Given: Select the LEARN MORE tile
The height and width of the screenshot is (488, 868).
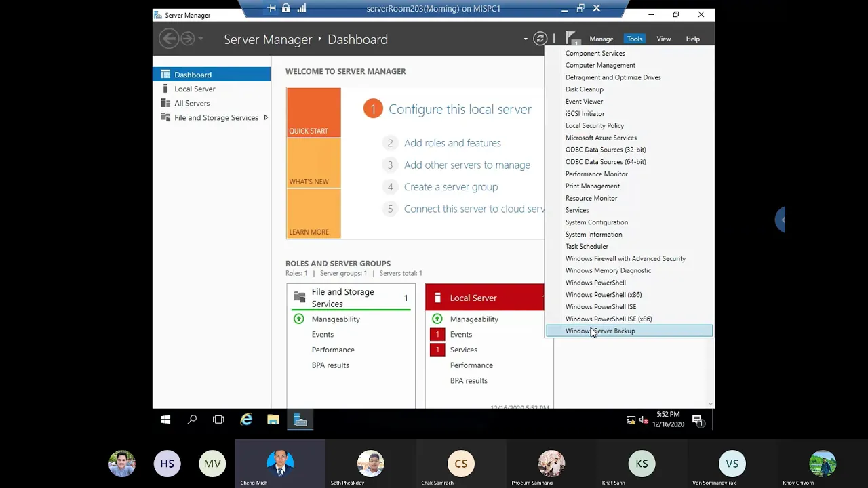Looking at the screenshot, I should pos(313,213).
